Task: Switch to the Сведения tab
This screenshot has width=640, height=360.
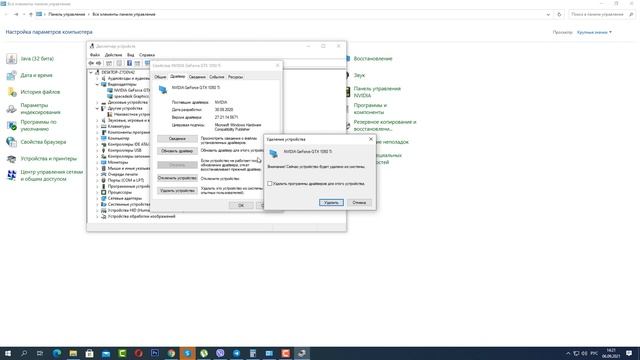Action: pyautogui.click(x=197, y=77)
